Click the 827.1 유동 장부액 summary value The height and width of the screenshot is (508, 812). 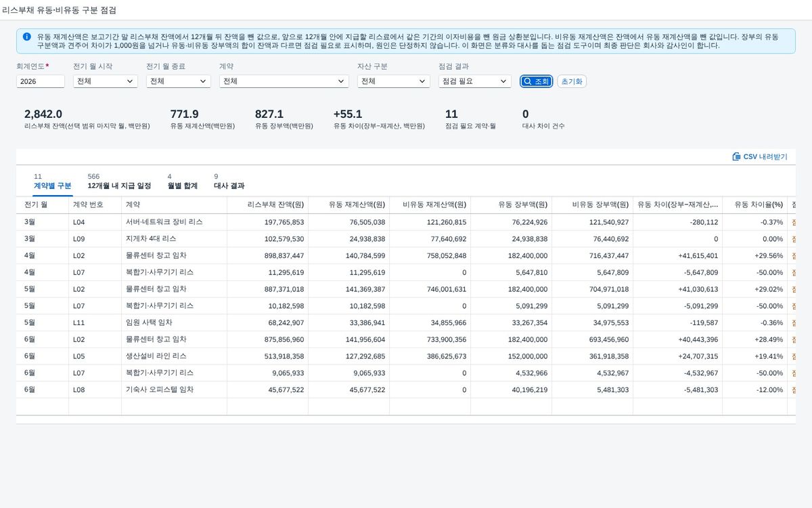[x=269, y=114]
